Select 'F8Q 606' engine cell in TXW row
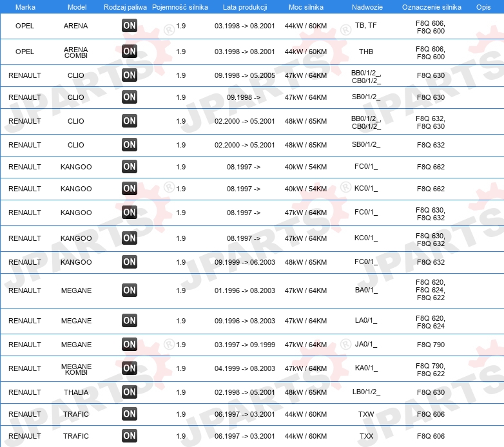 431,414
